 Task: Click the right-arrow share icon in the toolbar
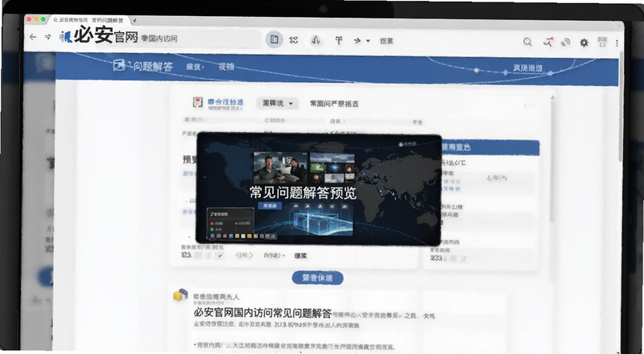[x=357, y=40]
